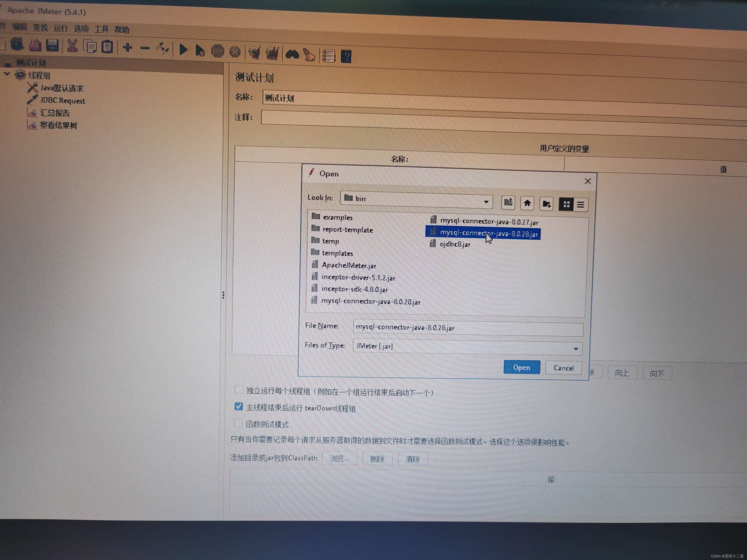The height and width of the screenshot is (560, 747).
Task: Click the binoculars Search toolbar icon
Action: pyautogui.click(x=292, y=54)
